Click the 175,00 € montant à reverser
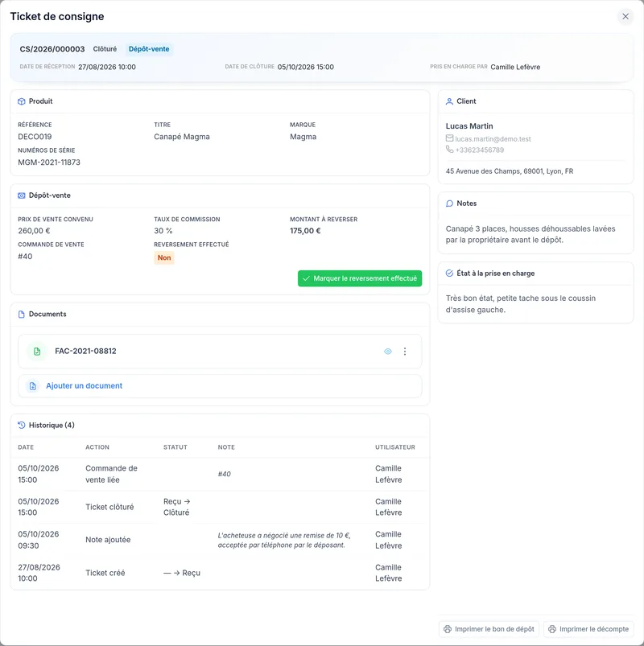This screenshot has height=646, width=644. [x=305, y=231]
